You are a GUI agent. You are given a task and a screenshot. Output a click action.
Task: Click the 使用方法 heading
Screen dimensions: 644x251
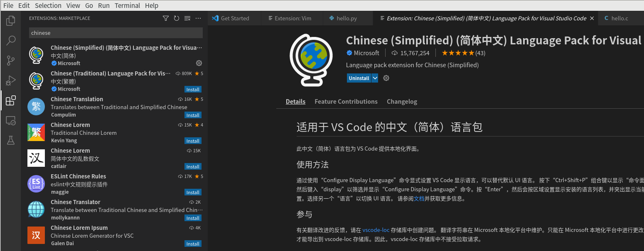click(312, 165)
